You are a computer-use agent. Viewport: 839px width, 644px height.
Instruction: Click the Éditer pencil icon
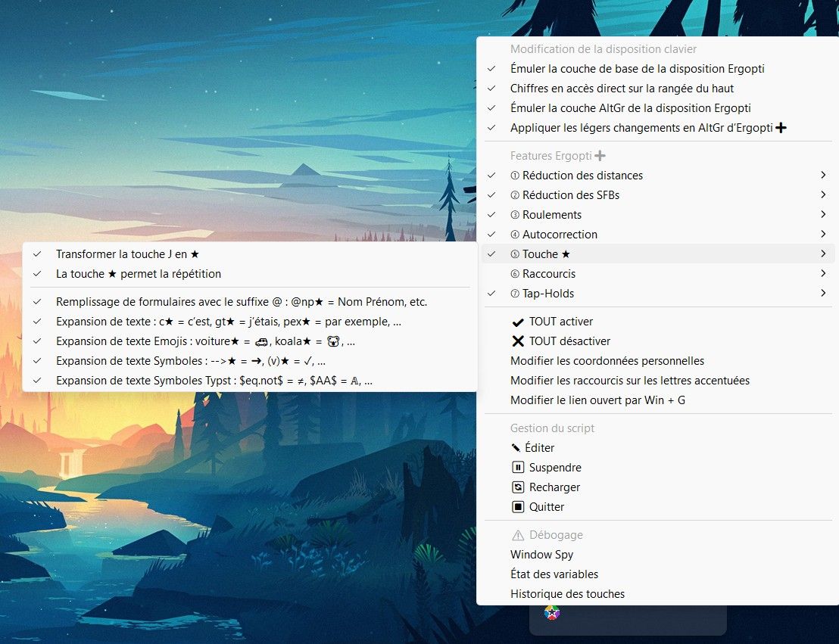click(x=517, y=447)
